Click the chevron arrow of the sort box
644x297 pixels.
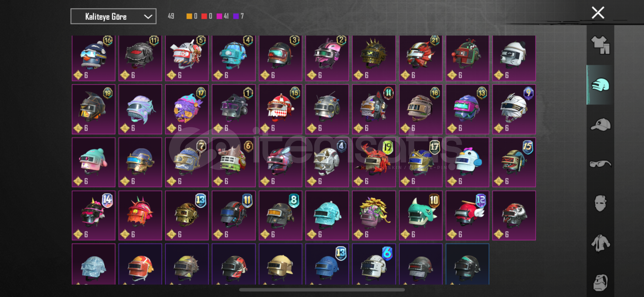tap(148, 16)
